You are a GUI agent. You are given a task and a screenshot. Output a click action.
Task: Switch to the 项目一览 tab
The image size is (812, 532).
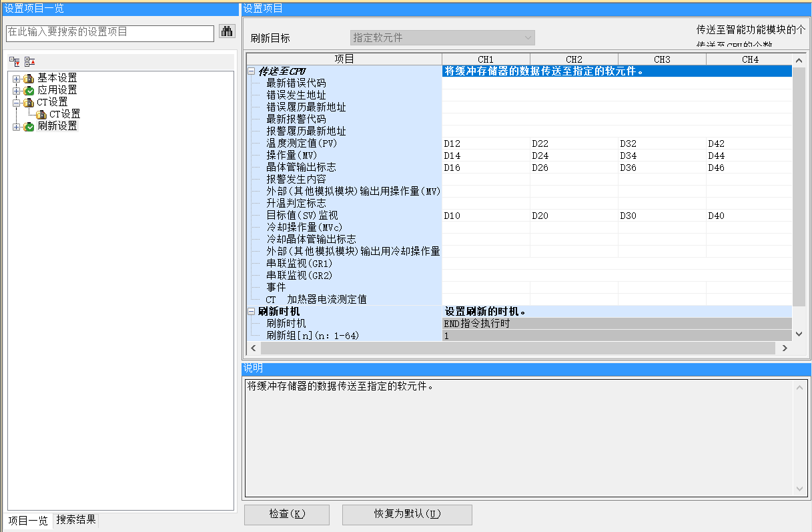point(28,521)
